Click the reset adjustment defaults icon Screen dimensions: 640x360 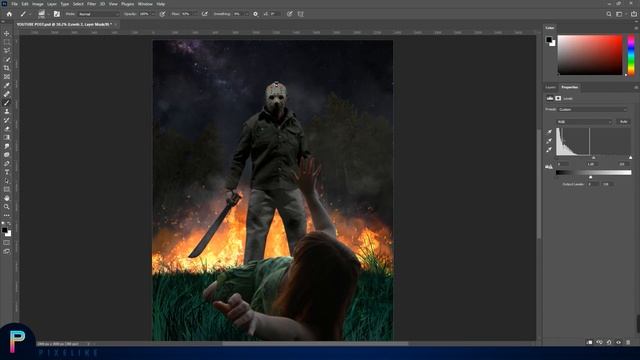click(609, 342)
